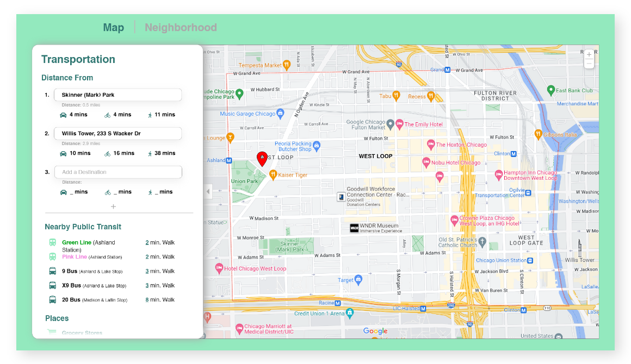The height and width of the screenshot is (364, 631).
Task: Select the 9 Bus transit entry
Action: pyautogui.click(x=112, y=271)
